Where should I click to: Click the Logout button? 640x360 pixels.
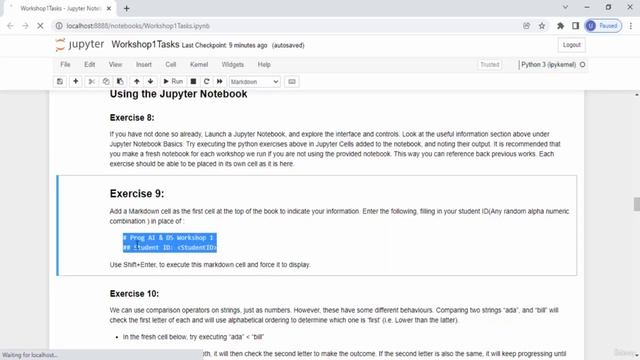571,45
